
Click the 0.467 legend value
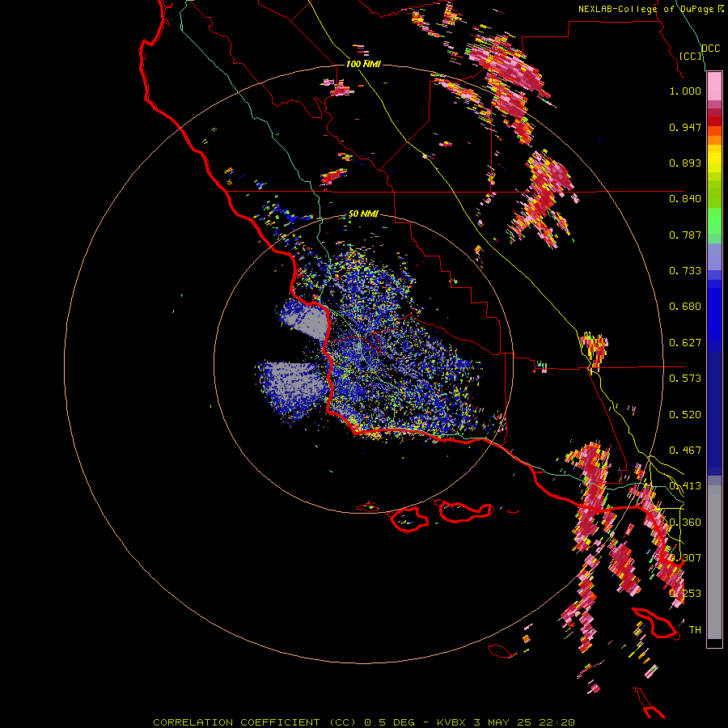(685, 451)
